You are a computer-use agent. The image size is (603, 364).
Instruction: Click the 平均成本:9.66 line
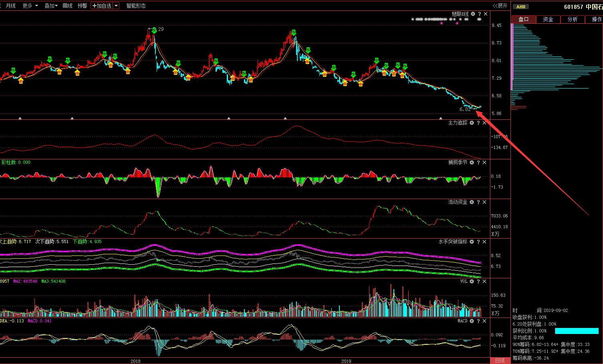(x=528, y=338)
